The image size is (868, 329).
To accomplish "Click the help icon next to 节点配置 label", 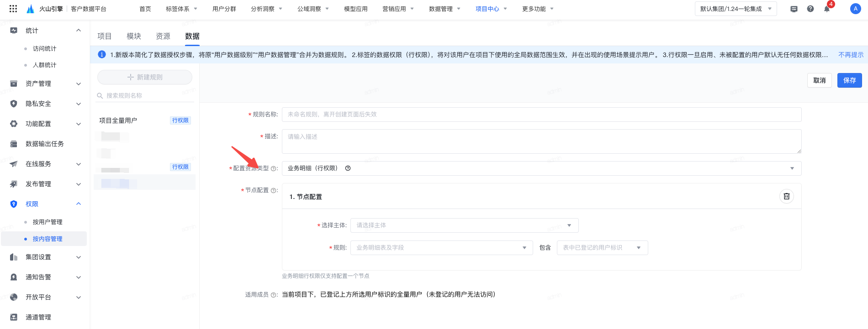I will pos(274,191).
